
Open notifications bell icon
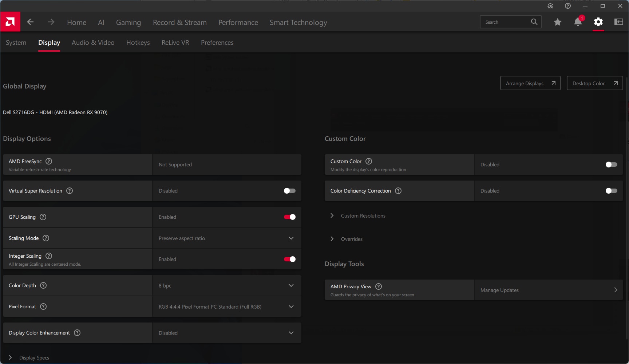pos(578,22)
